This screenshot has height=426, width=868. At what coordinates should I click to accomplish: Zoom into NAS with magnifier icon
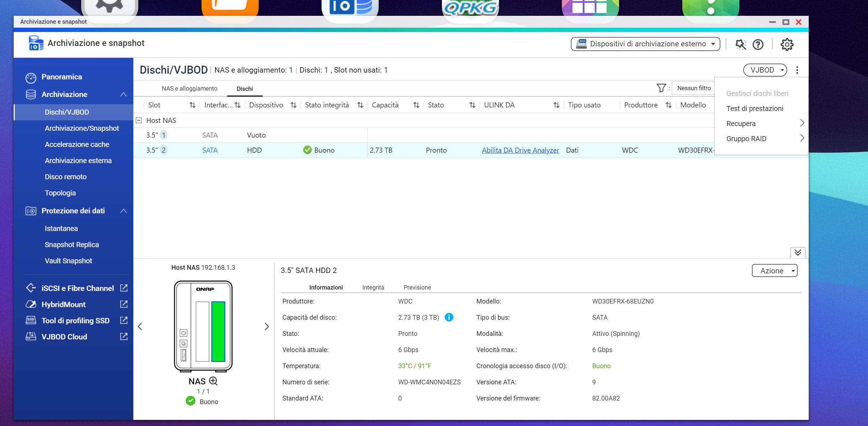[213, 381]
